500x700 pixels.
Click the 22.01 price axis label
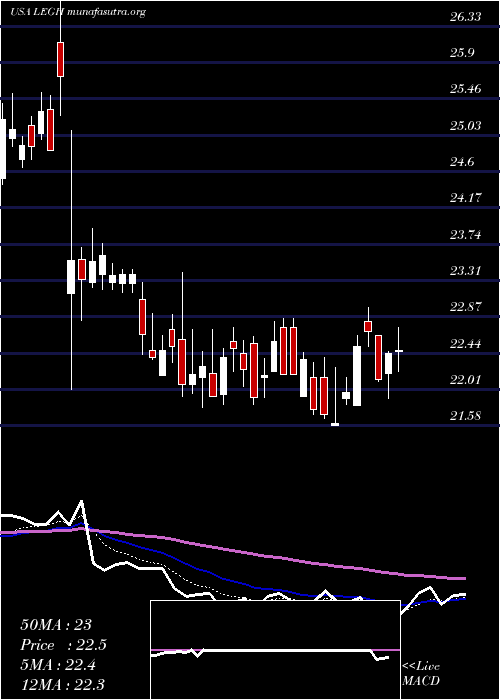coord(465,379)
